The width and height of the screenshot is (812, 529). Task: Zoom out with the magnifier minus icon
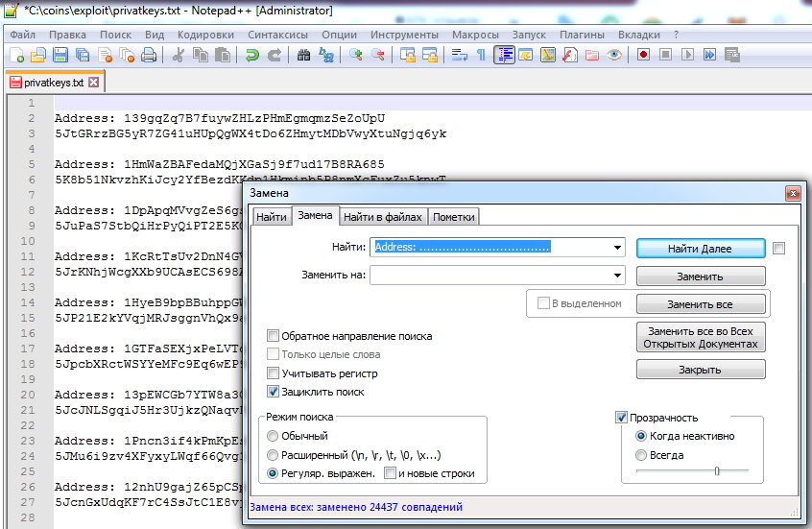pyautogui.click(x=377, y=55)
